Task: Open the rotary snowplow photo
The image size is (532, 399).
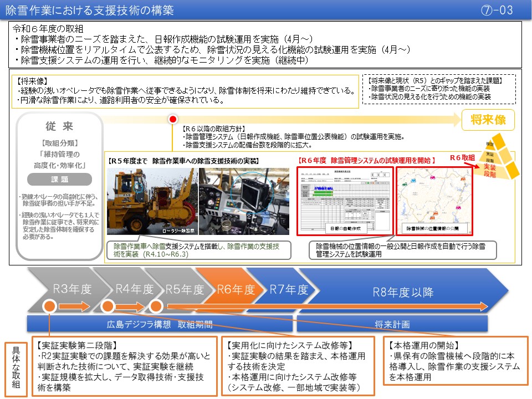Action: point(151,203)
